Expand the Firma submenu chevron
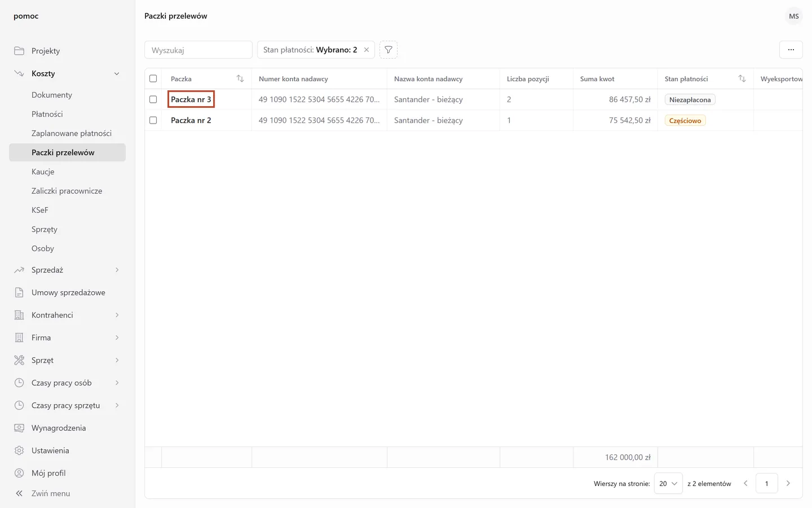 pos(117,338)
